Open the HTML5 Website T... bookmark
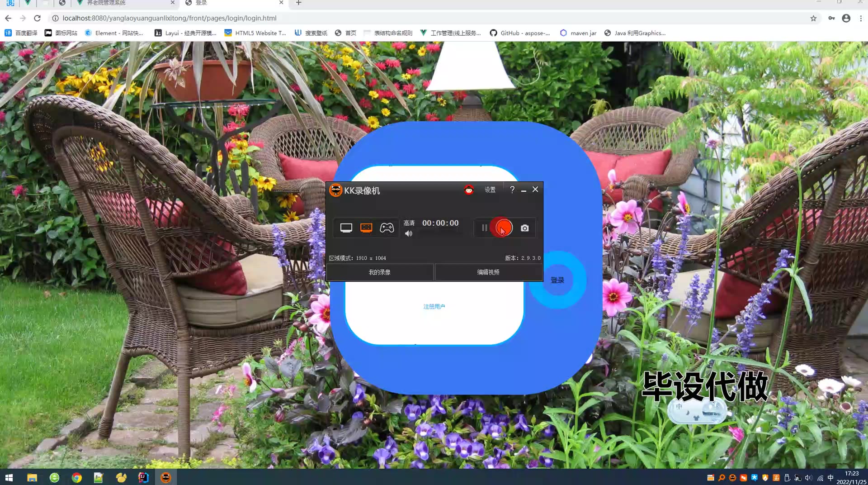 pyautogui.click(x=255, y=33)
